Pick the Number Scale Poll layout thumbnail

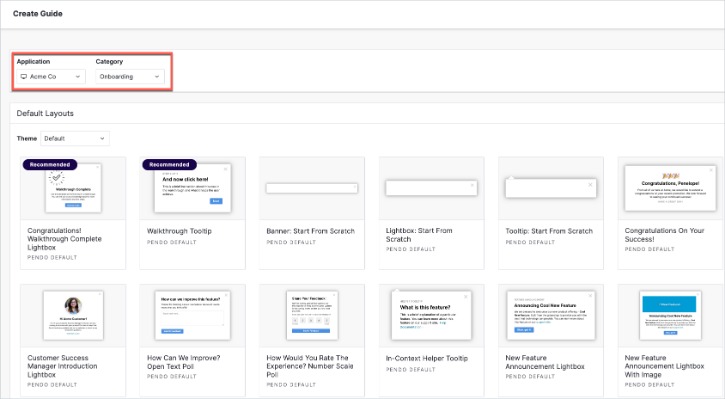[x=312, y=316]
